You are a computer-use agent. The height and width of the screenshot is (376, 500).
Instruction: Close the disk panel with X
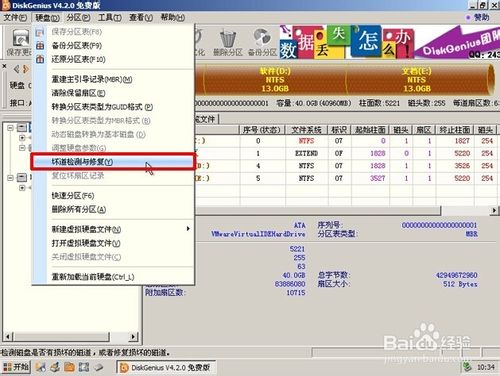4,67
